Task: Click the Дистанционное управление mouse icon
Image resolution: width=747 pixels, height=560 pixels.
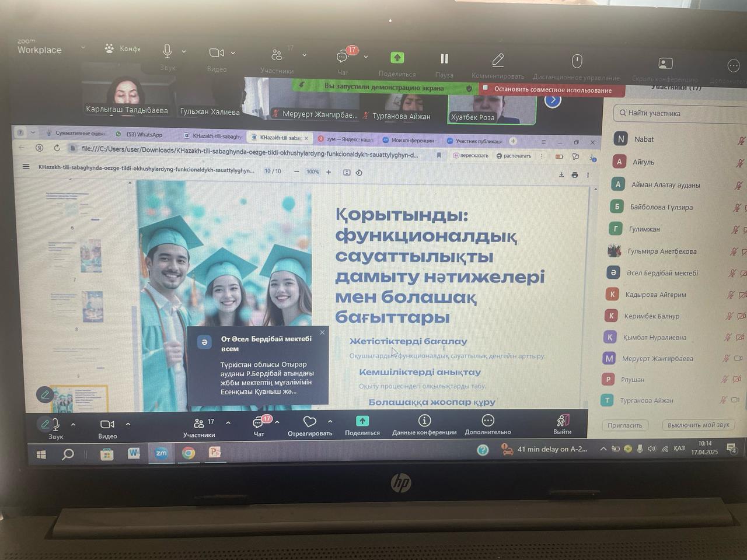Action: [x=577, y=62]
